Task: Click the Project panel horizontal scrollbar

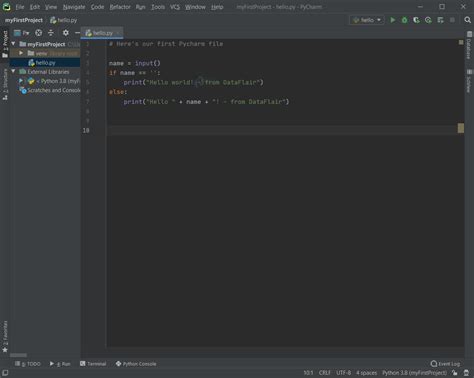Action: tap(18, 355)
